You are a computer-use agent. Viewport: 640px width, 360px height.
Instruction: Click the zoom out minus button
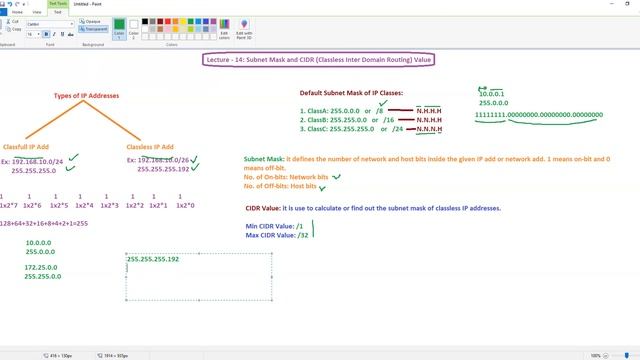pyautogui.click(x=606, y=356)
